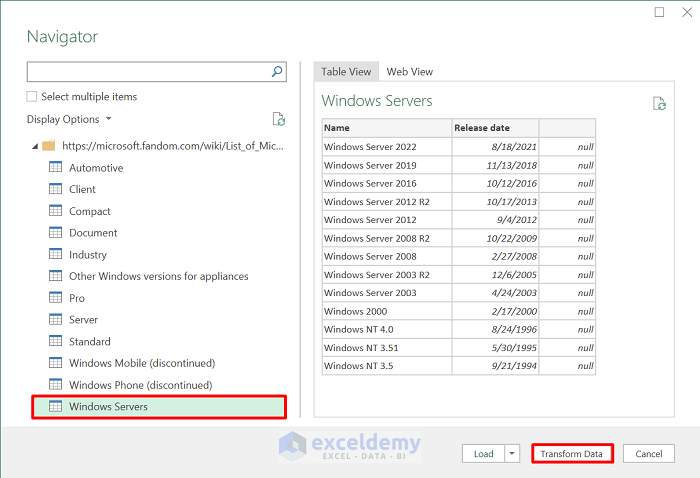700x478 pixels.
Task: Click the Load button
Action: pyautogui.click(x=483, y=453)
